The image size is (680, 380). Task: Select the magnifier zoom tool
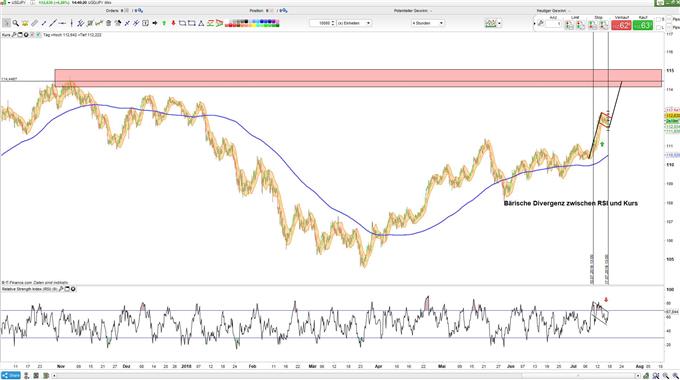pyautogui.click(x=16, y=23)
